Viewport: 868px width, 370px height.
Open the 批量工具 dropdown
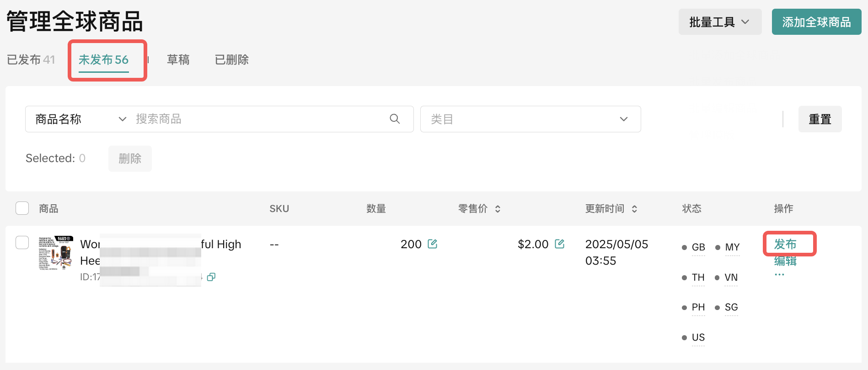click(720, 22)
